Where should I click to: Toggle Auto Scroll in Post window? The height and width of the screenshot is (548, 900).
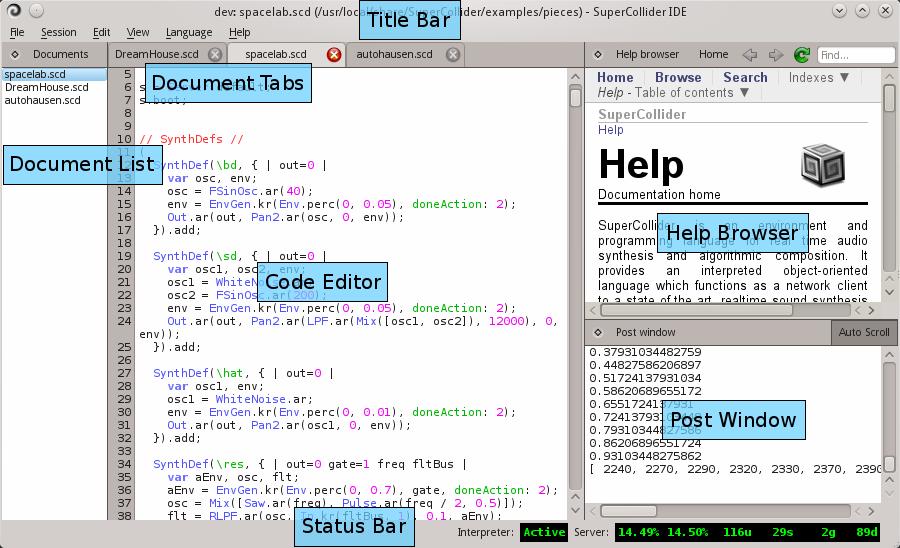tap(864, 332)
